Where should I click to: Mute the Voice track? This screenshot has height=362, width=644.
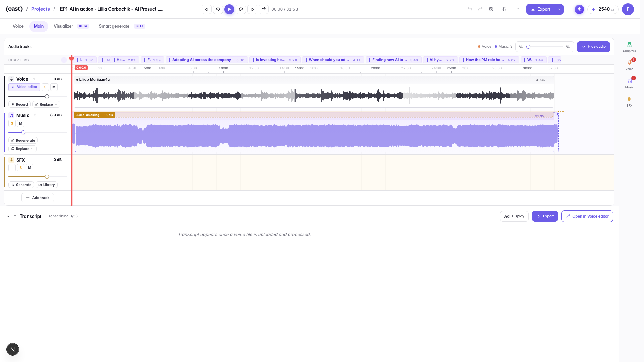[x=54, y=87]
